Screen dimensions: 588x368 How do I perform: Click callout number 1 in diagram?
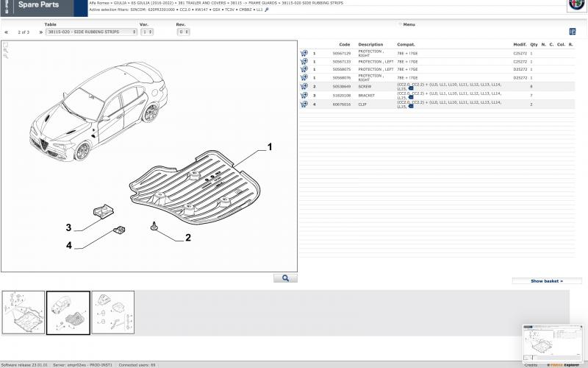270,147
